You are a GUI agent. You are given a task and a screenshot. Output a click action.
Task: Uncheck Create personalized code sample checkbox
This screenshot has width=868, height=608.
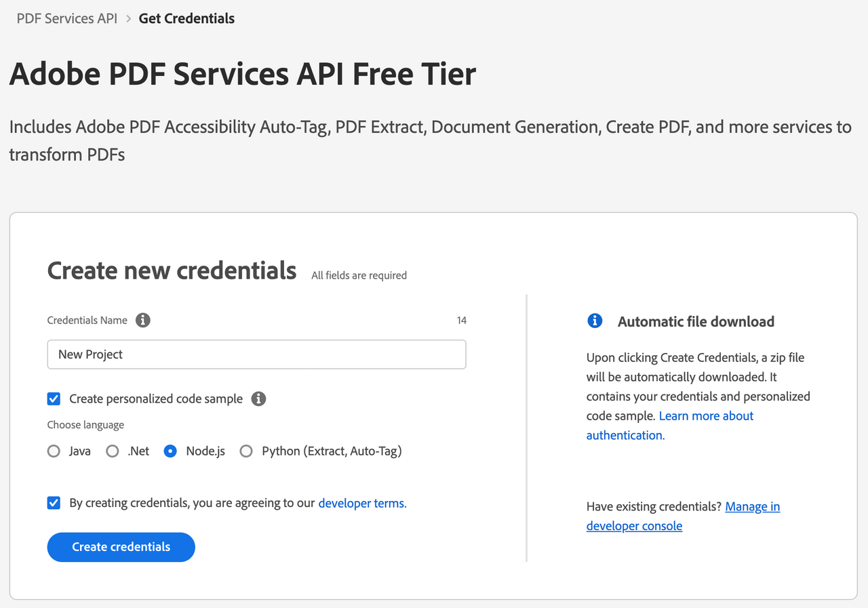pyautogui.click(x=54, y=399)
